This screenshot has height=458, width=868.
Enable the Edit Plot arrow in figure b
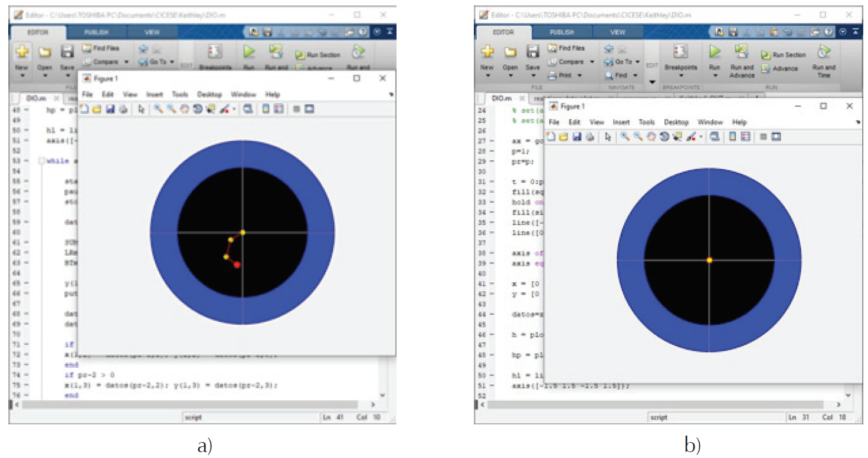pyautogui.click(x=608, y=137)
